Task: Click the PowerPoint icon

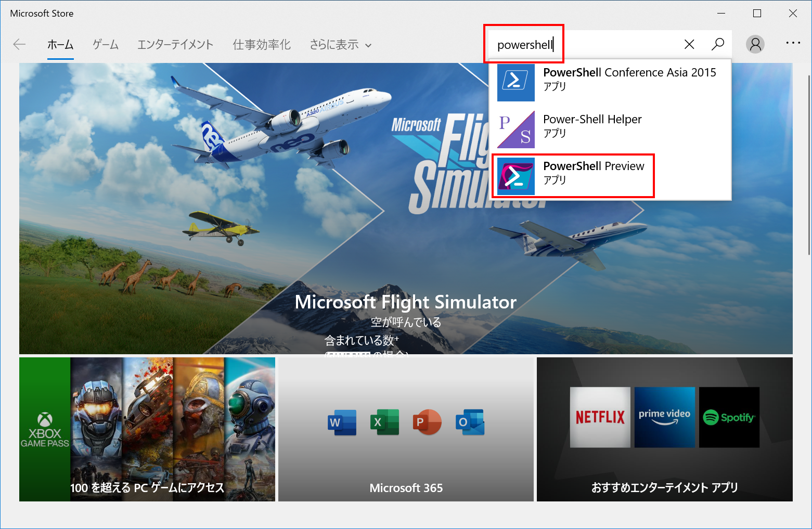Action: pyautogui.click(x=427, y=422)
